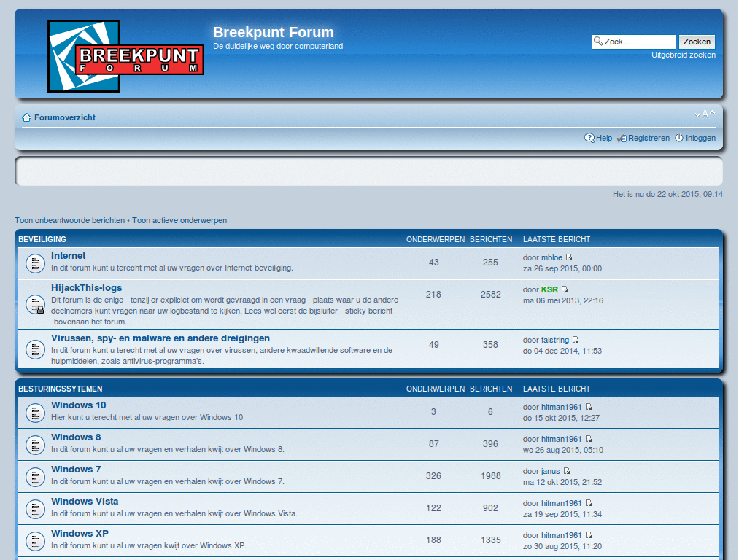
Task: Click the magnifier icon in search box
Action: click(x=598, y=42)
